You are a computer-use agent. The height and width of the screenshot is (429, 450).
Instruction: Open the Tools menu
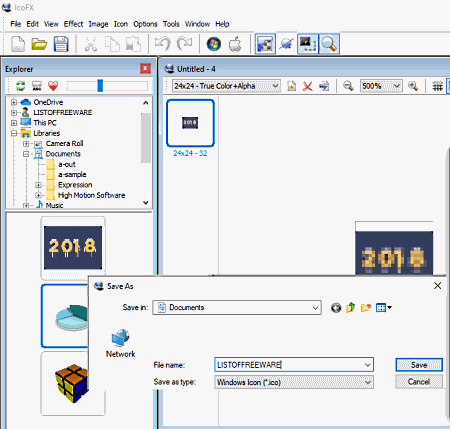171,24
